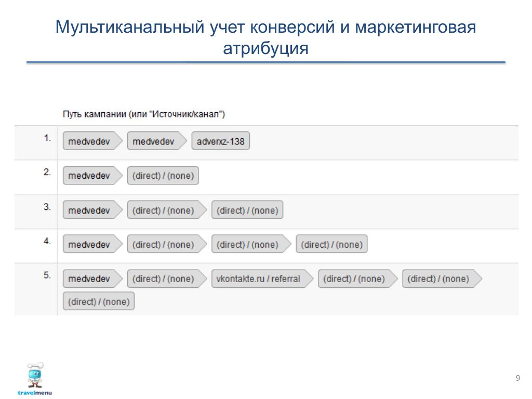This screenshot has width=532, height=399.
Task: Click slide title 'Мультиканальный учет конверсий'
Action: pyautogui.click(x=195, y=27)
